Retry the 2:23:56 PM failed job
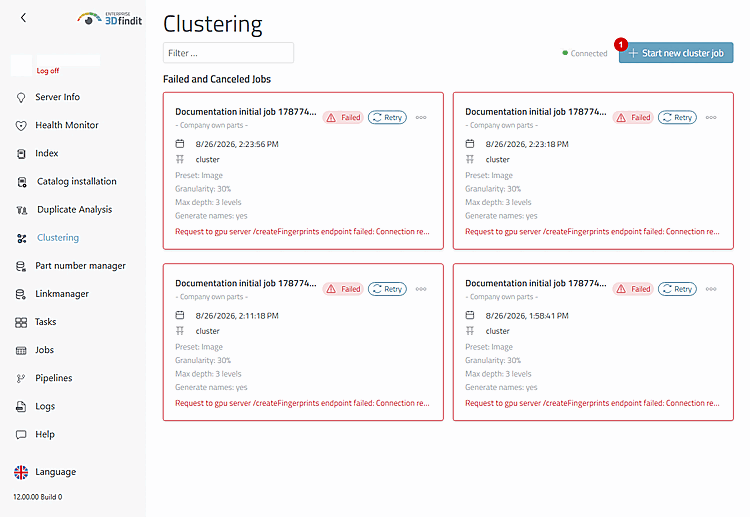This screenshot has height=517, width=750. click(x=387, y=118)
